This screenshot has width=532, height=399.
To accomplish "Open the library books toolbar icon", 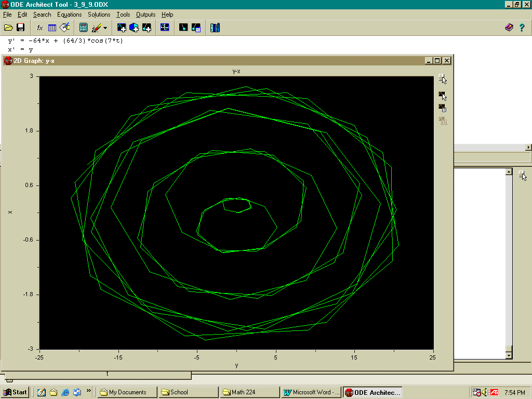I will (215, 28).
